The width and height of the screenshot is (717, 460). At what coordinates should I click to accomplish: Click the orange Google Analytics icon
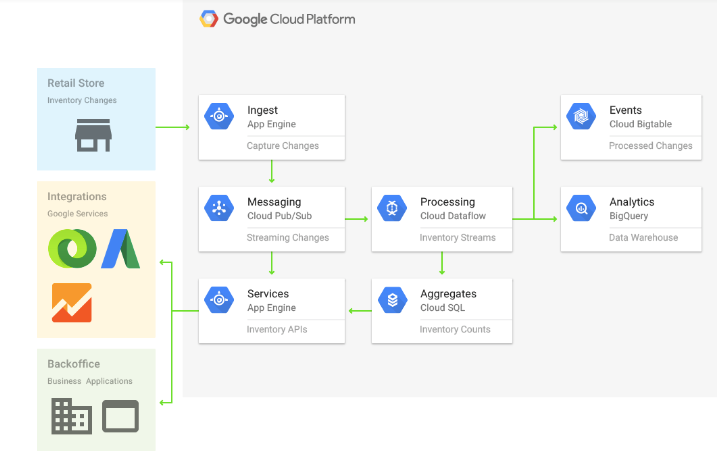[x=72, y=302]
